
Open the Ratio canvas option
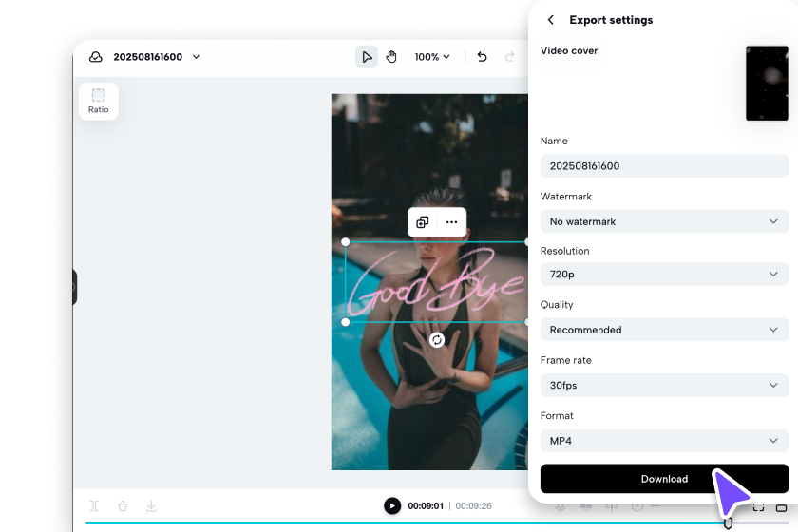(98, 102)
